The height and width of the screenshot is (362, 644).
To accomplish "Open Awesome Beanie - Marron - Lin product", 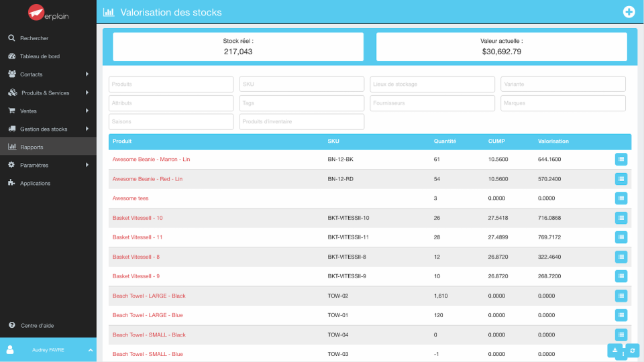I will (x=151, y=160).
